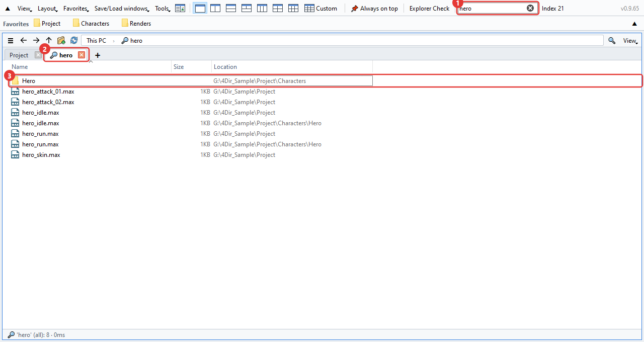
Task: Sort results by the Location column
Action: [x=292, y=67]
